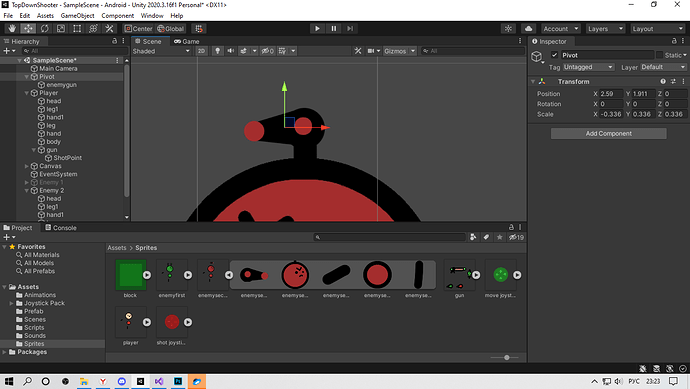Select the Scale tool
Image resolution: width=690 pixels, height=389 pixels.
coord(61,29)
